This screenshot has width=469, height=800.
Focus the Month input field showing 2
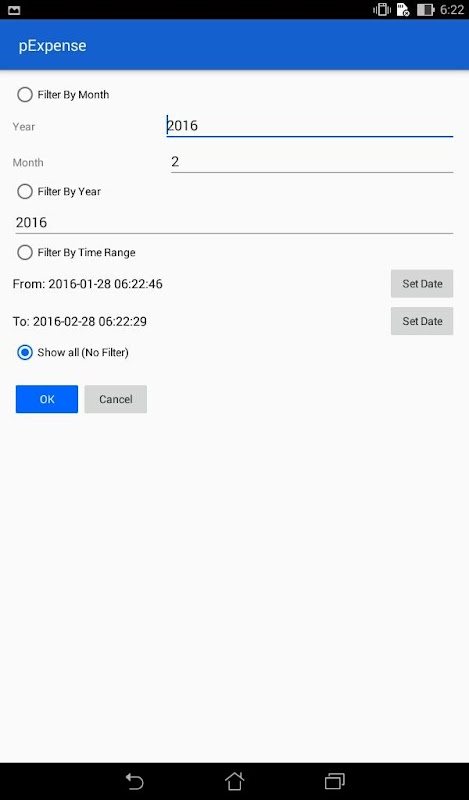click(312, 162)
